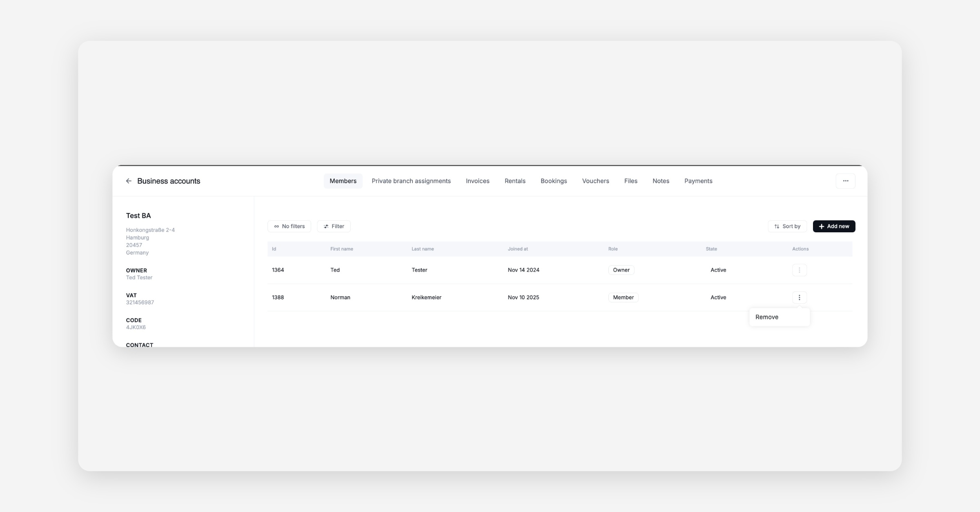
Task: Click the No filters chip
Action: (289, 226)
